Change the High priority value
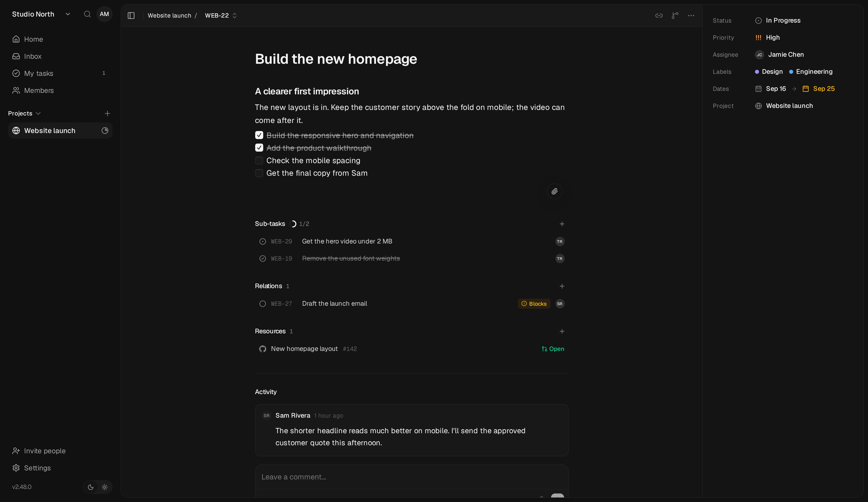This screenshot has height=502, width=868. pos(768,38)
